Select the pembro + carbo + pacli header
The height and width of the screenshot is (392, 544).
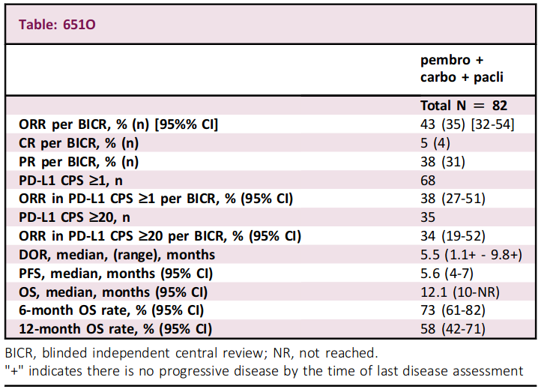coord(462,68)
